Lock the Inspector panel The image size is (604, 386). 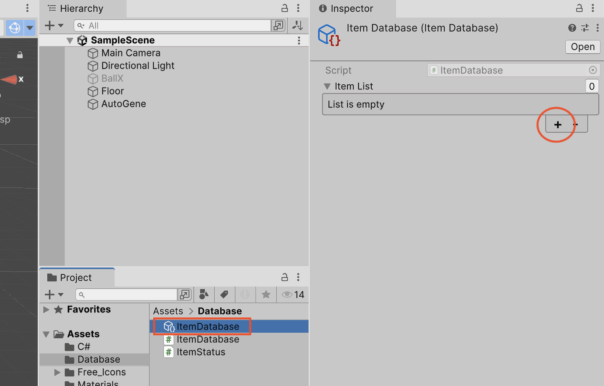pos(579,8)
